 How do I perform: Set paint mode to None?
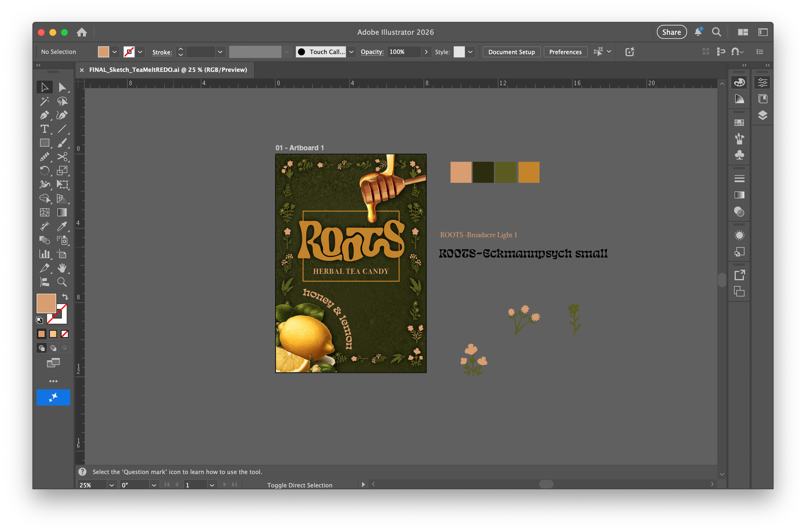(x=65, y=334)
